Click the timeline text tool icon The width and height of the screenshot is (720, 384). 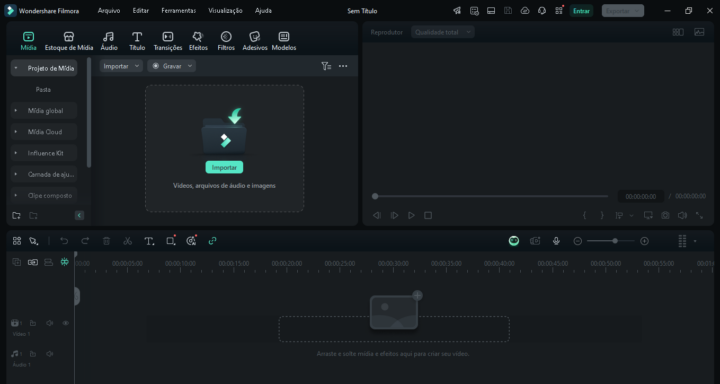149,241
